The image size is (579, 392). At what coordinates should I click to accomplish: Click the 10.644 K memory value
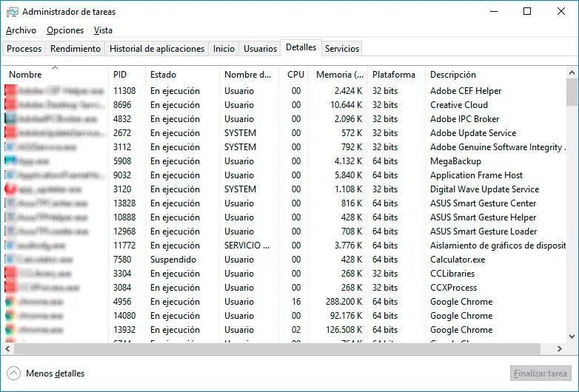[x=346, y=105]
